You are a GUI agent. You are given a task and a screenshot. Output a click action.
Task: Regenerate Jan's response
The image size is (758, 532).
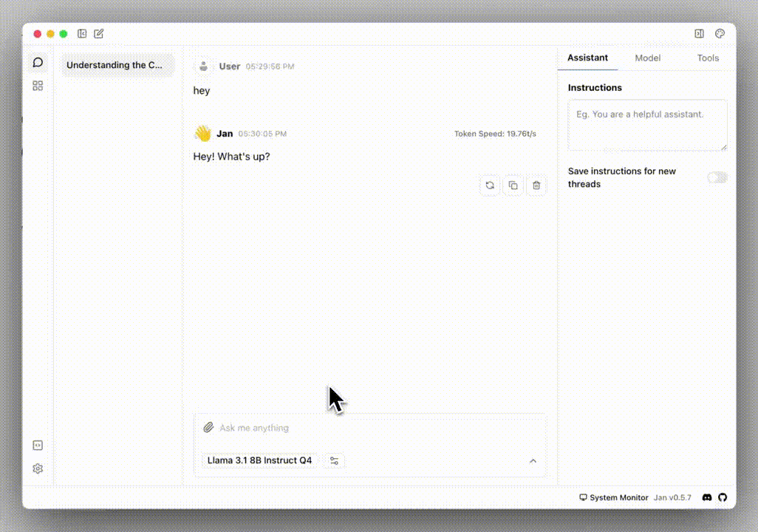[490, 185]
